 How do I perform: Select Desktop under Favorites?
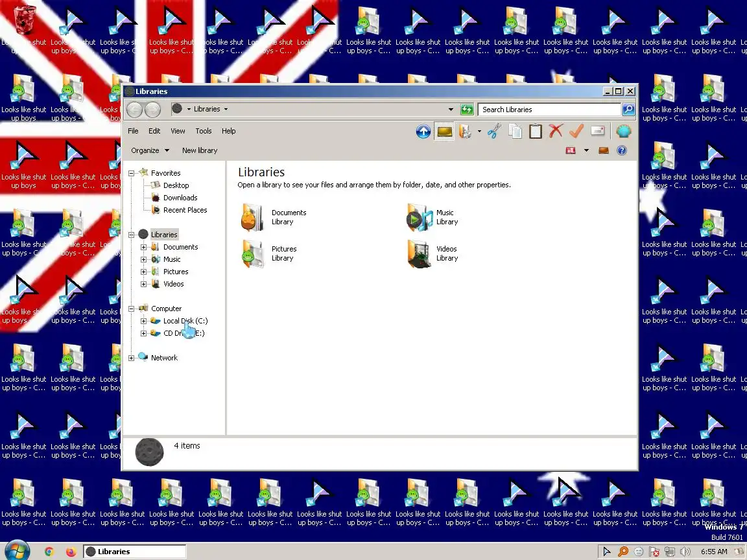pyautogui.click(x=176, y=185)
